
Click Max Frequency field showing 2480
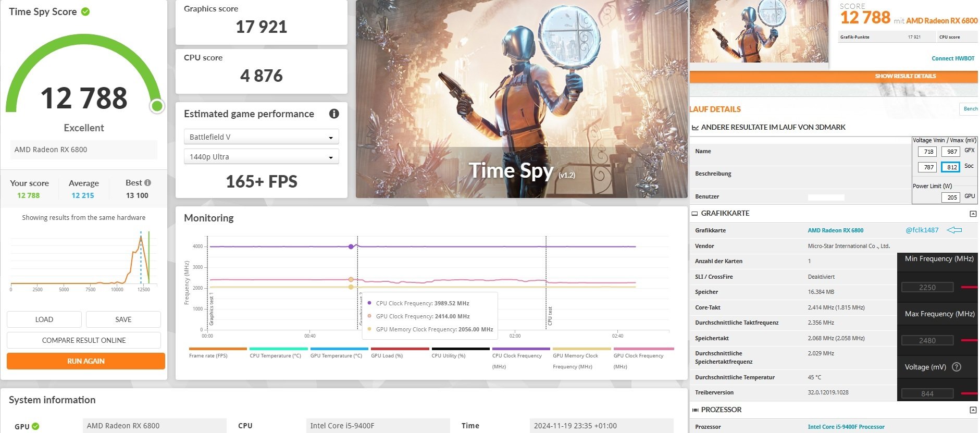click(x=927, y=340)
